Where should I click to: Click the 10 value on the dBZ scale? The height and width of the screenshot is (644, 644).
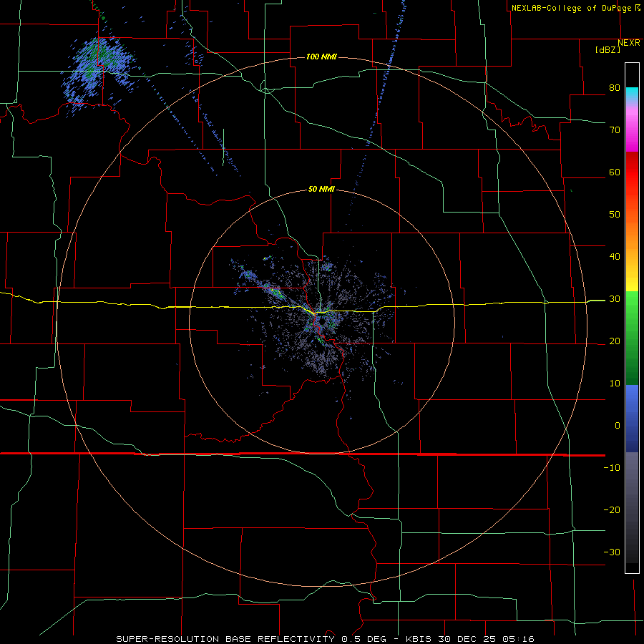[615, 384]
